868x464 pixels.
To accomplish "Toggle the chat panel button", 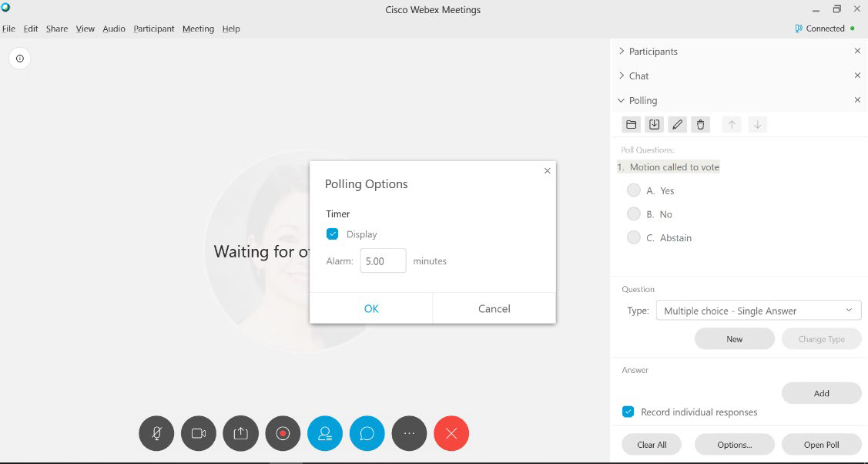I will point(367,433).
